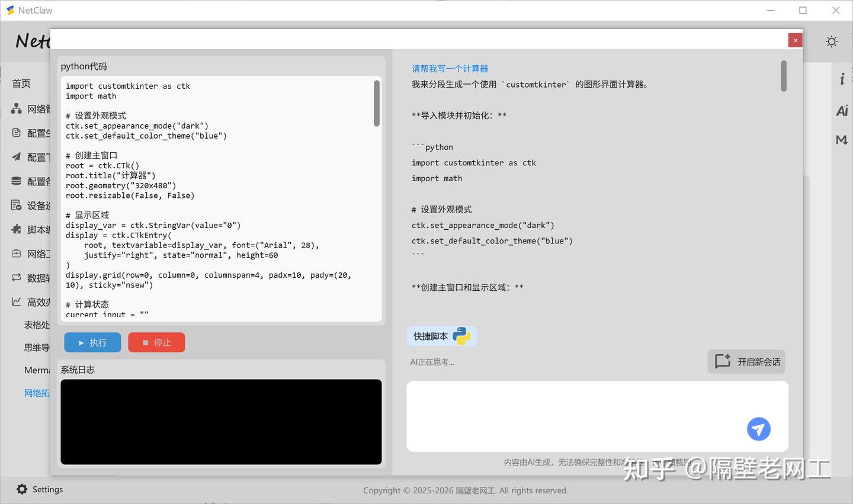Click the Ai icon on right sidebar

click(842, 111)
